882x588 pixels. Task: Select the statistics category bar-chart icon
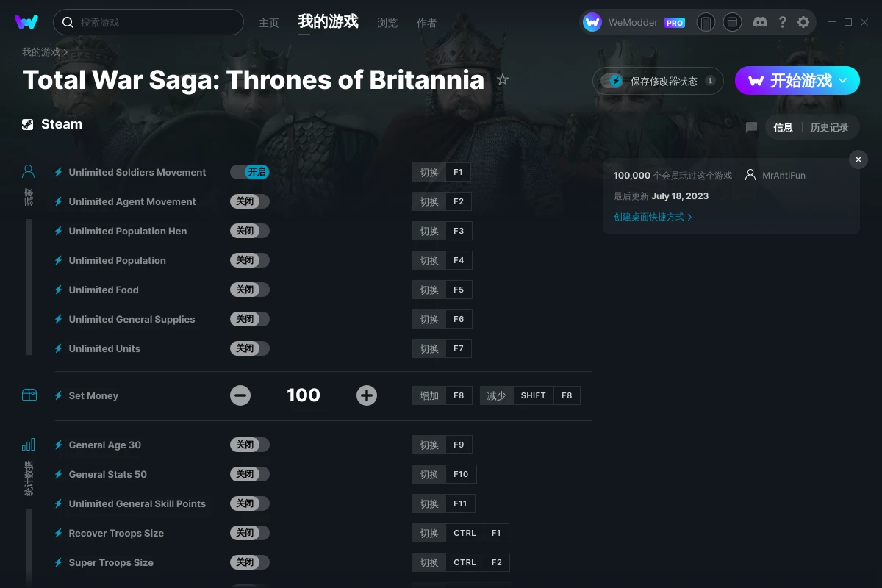29,445
